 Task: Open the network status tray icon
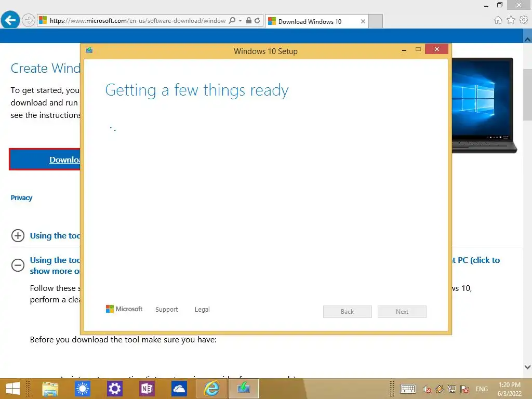point(452,389)
